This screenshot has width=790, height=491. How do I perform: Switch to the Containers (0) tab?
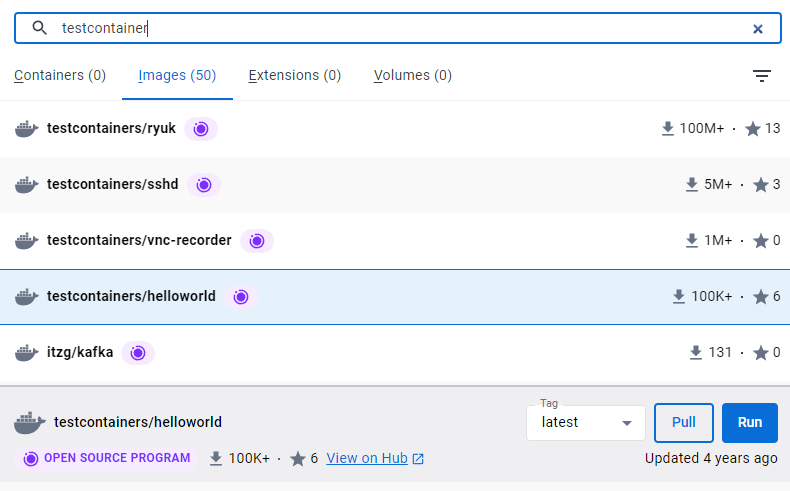(x=60, y=75)
